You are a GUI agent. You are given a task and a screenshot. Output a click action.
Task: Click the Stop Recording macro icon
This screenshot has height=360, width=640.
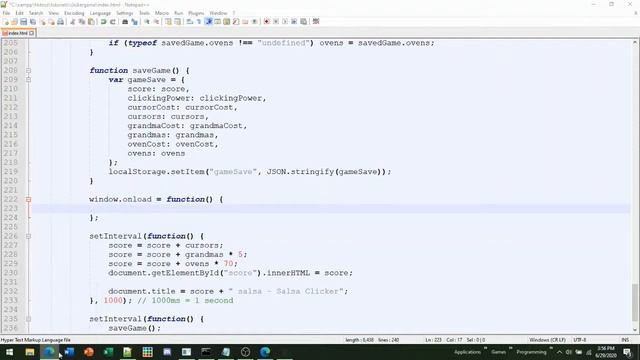pyautogui.click(x=276, y=22)
